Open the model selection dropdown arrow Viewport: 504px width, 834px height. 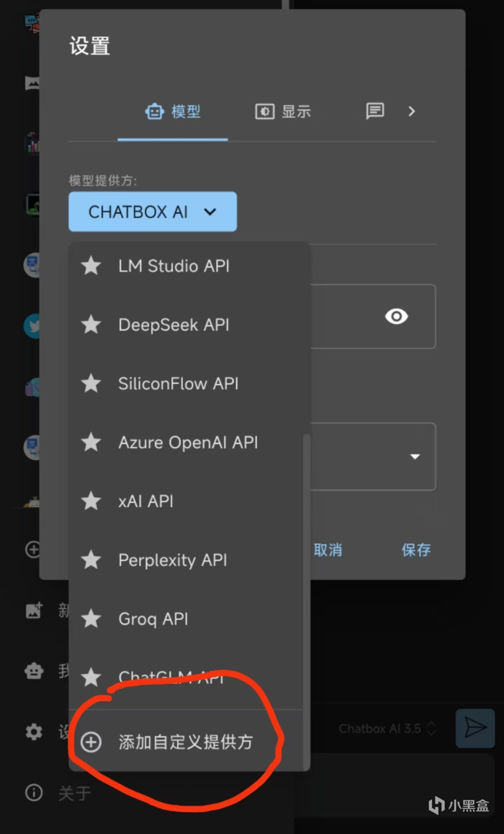[x=415, y=457]
